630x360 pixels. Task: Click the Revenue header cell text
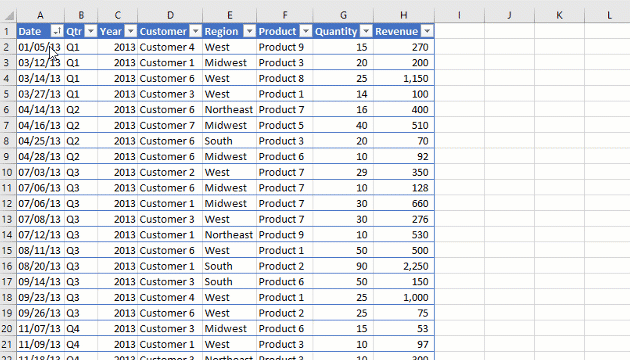[397, 31]
